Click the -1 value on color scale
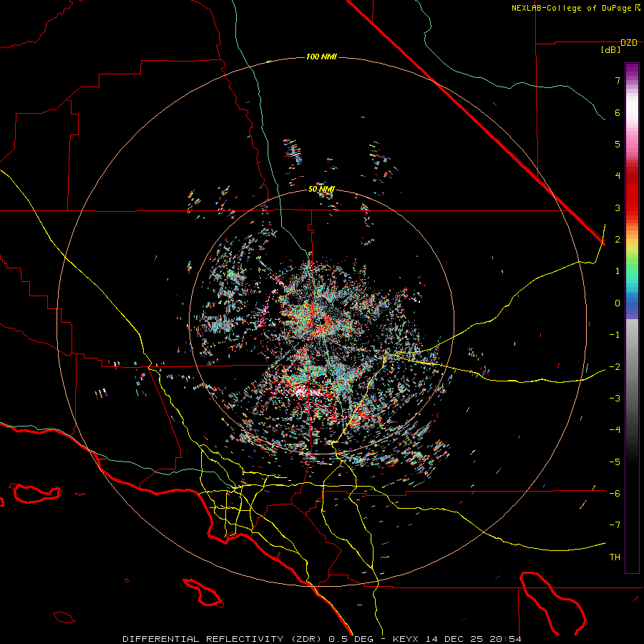644x644 pixels. [x=615, y=335]
